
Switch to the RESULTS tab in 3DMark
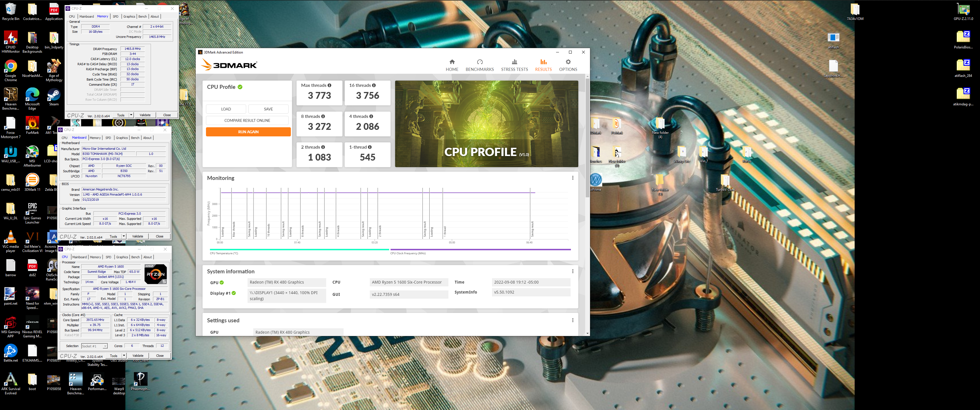tap(543, 65)
